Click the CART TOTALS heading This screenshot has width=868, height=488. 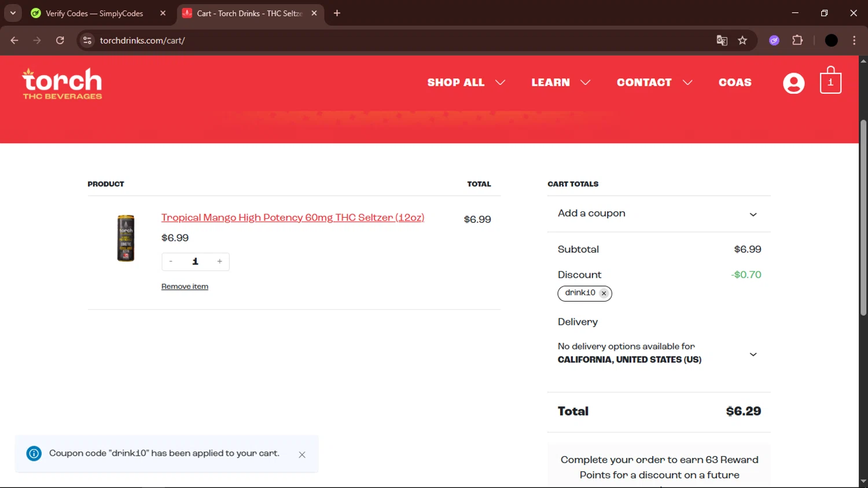point(573,184)
